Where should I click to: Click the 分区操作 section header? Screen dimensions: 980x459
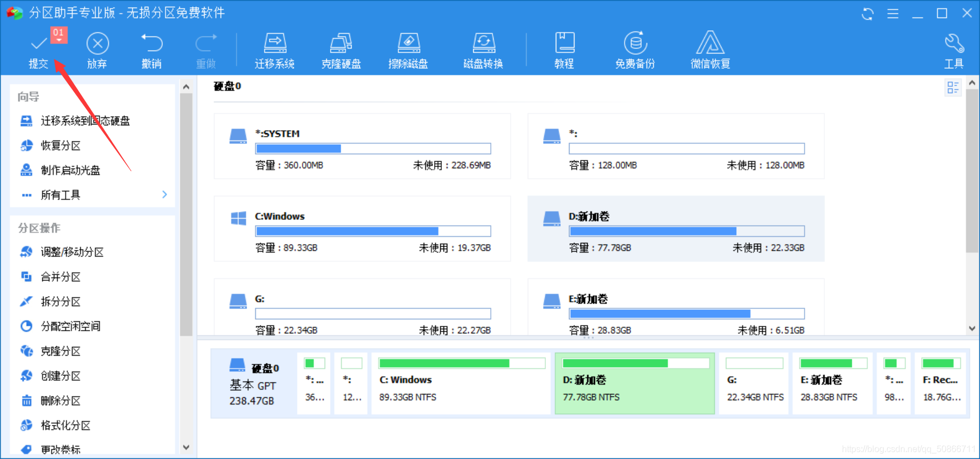(x=39, y=228)
